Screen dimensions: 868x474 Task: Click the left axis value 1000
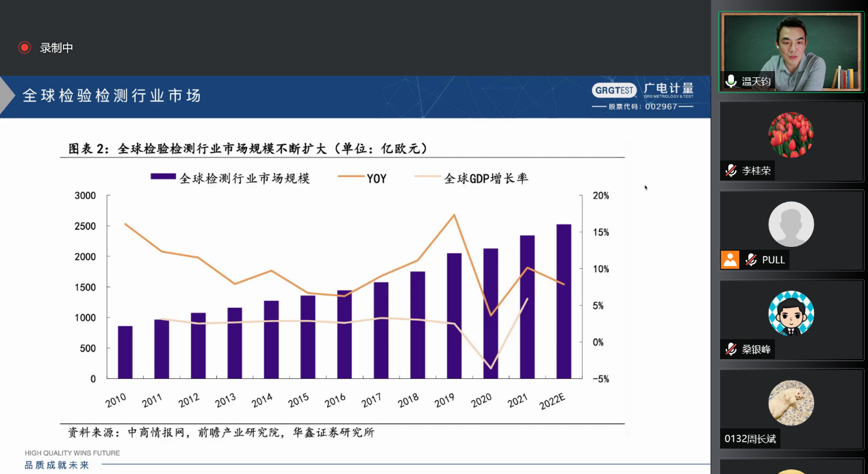[x=86, y=317]
